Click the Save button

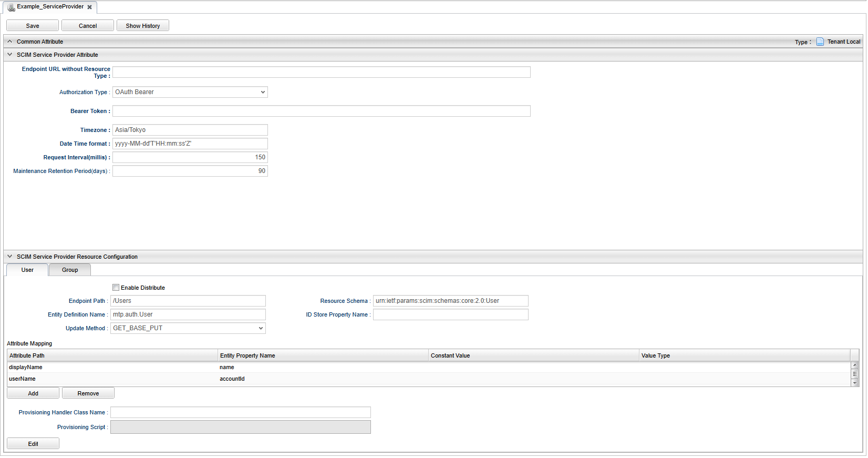tap(33, 26)
